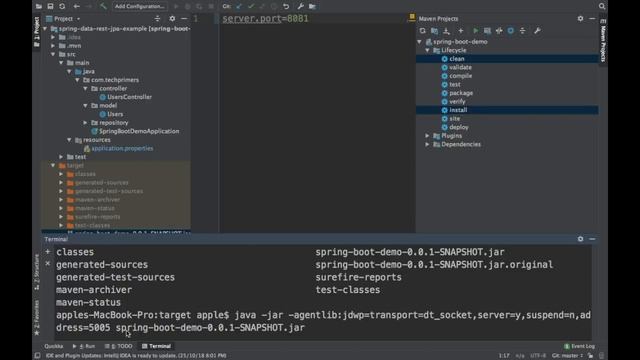The width and height of the screenshot is (640, 360).
Task: Hide the Project panel with minus icon
Action: [x=184, y=19]
